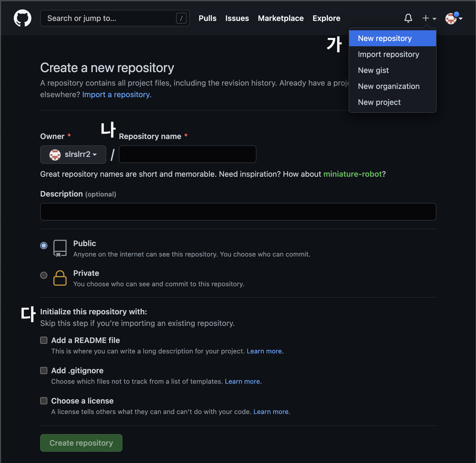The image size is (476, 463).
Task: Select New gist from the menu
Action: (393, 70)
